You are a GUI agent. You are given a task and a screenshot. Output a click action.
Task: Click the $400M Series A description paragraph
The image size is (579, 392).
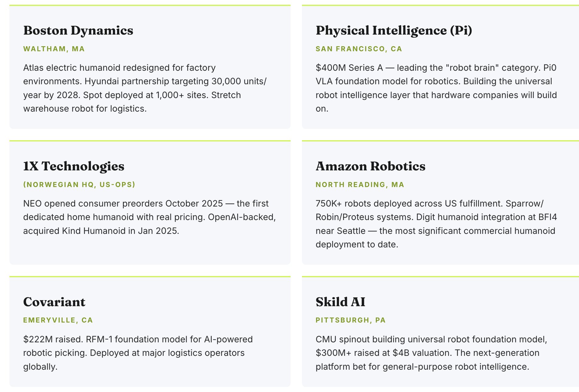pos(436,88)
